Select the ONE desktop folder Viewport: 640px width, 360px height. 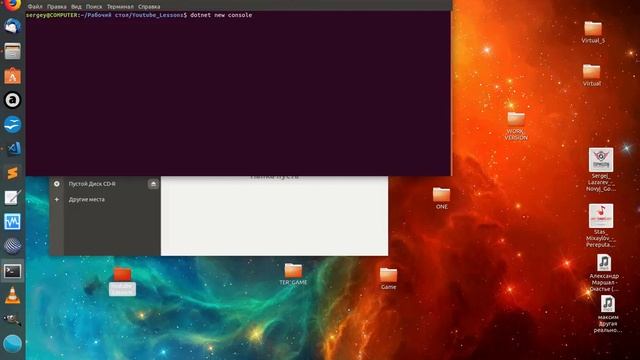pos(441,198)
